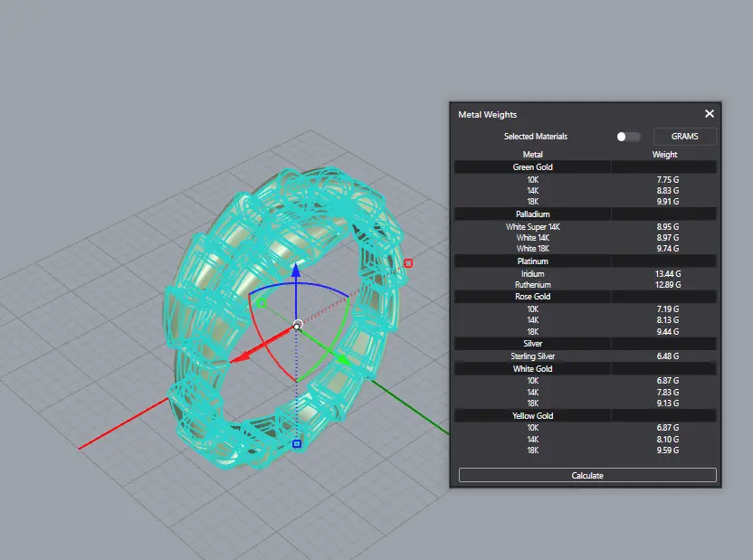Click the red square scale handle
The width and height of the screenshot is (753, 560).
pyautogui.click(x=408, y=263)
